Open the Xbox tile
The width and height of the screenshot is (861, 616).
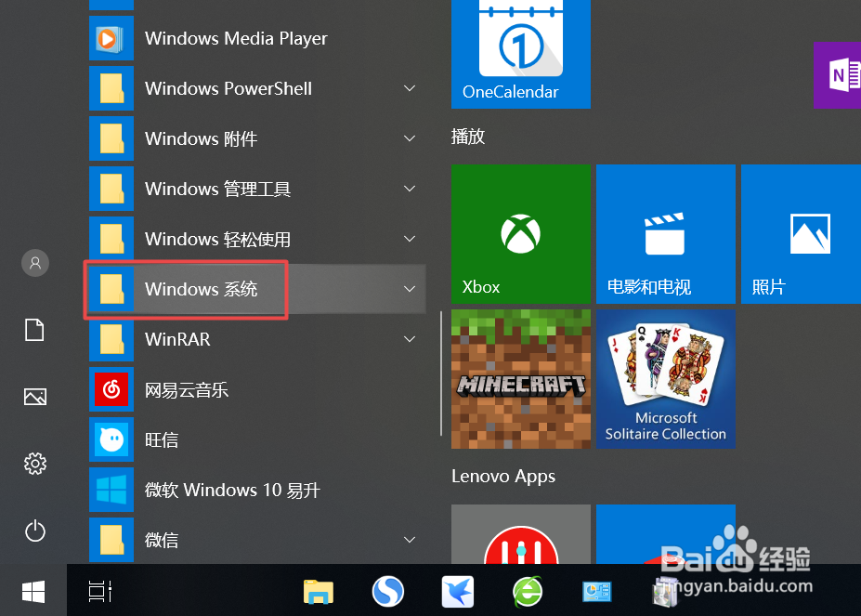coord(520,234)
